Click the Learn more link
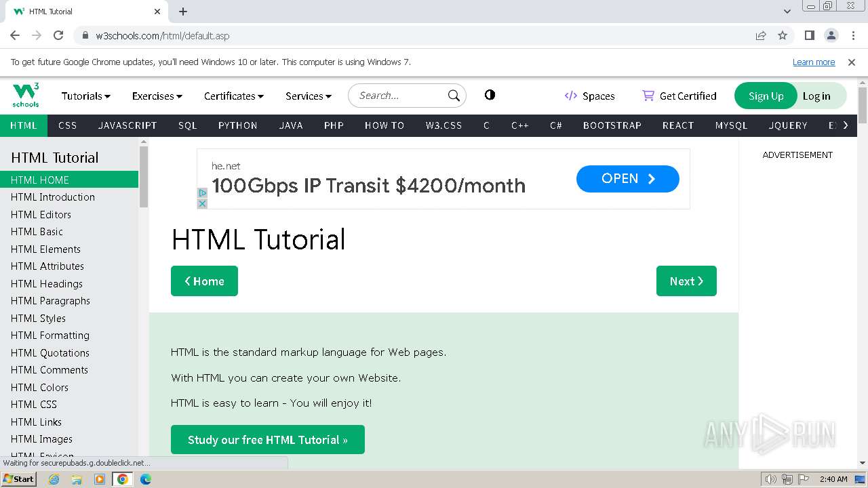 [814, 62]
